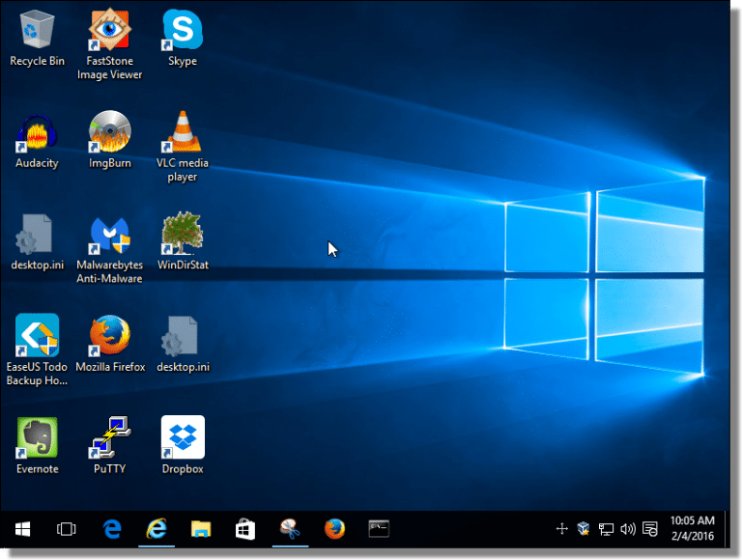Open Command Prompt from the taskbar
742x560 pixels.
[x=379, y=529]
